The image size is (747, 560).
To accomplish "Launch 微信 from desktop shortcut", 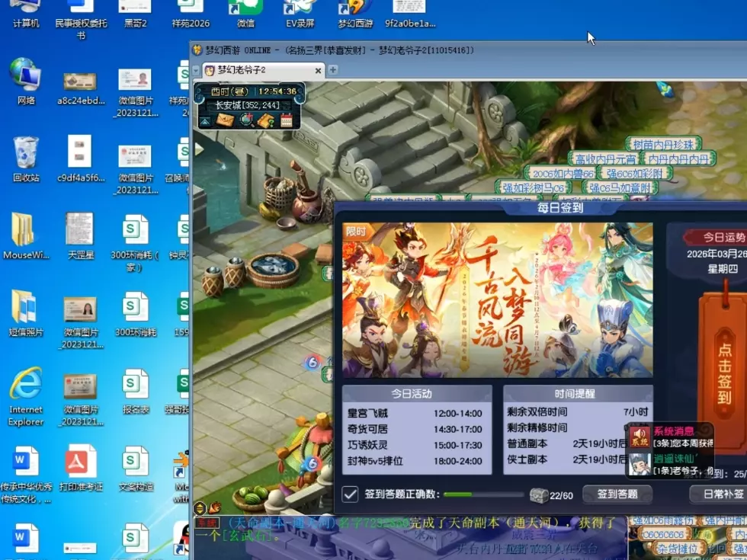I will click(245, 14).
